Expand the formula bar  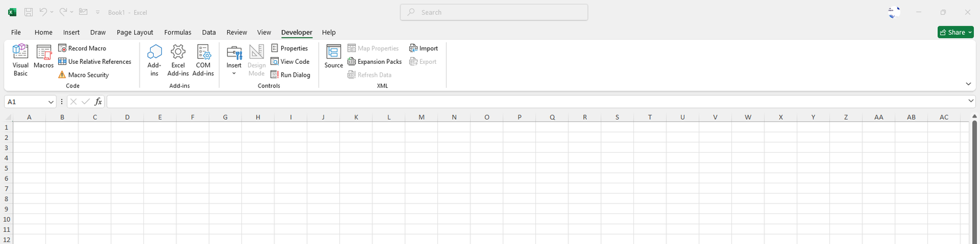pyautogui.click(x=971, y=101)
